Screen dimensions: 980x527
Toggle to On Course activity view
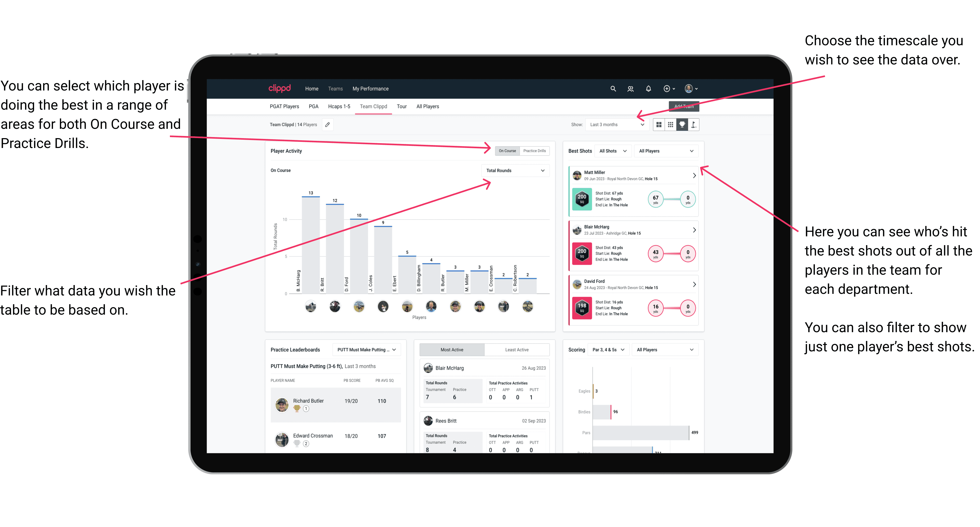pos(508,151)
